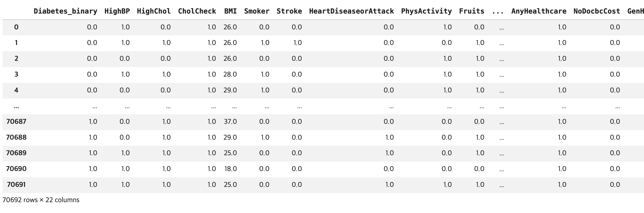This screenshot has width=644, height=213.
Task: Click the Smoker column header
Action: click(x=257, y=11)
